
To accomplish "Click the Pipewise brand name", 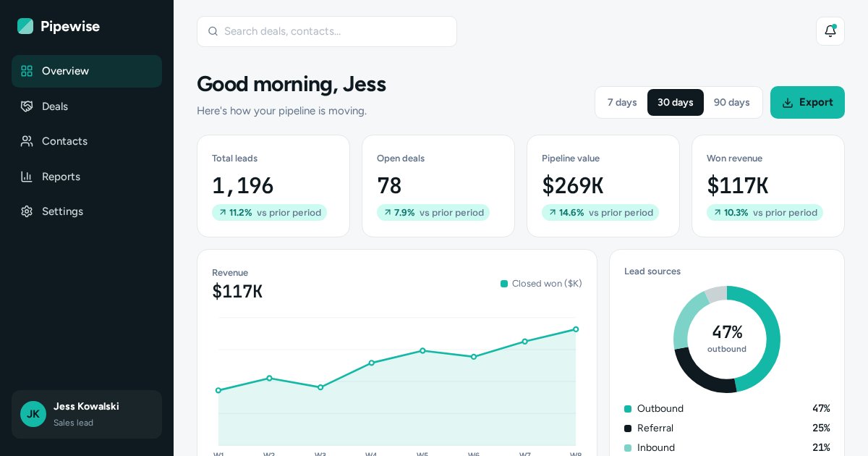I will 70,26.
